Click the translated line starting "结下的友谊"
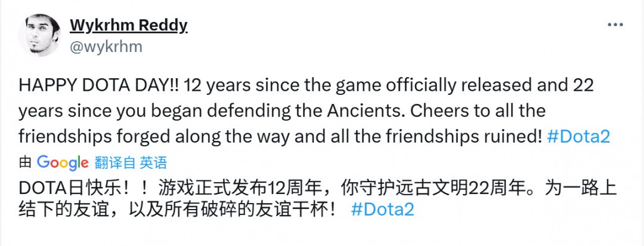Viewport: 644px width, 246px height. (x=179, y=210)
